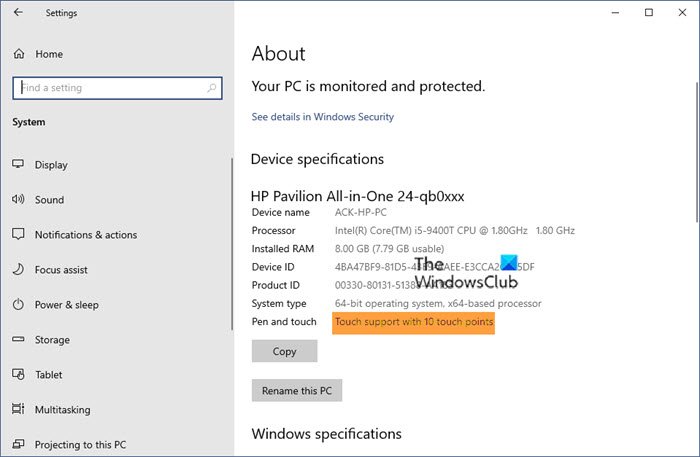Click the Focus assist moon icon
The width and height of the screenshot is (700, 457).
coord(18,270)
